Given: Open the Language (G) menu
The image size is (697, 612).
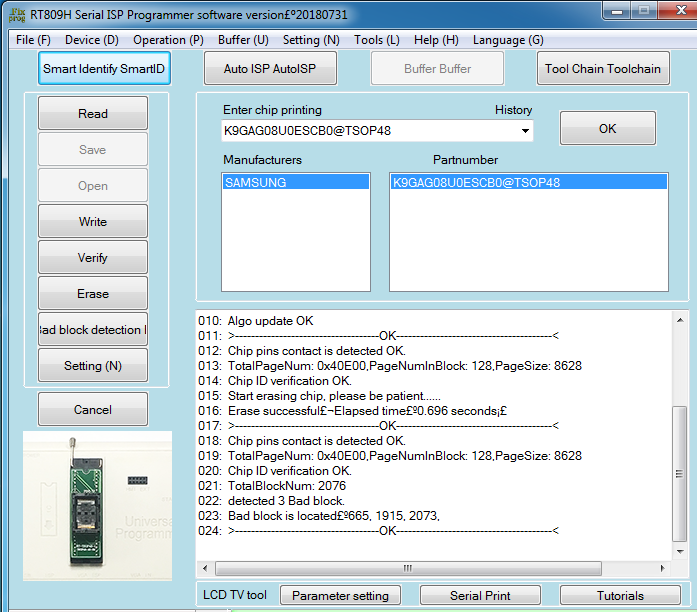Looking at the screenshot, I should click(508, 40).
